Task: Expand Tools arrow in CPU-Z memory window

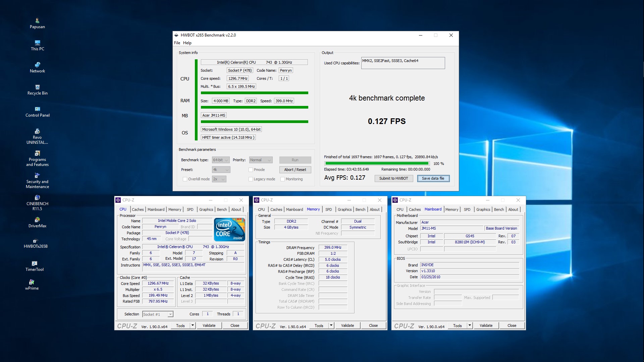Action: coord(331,325)
